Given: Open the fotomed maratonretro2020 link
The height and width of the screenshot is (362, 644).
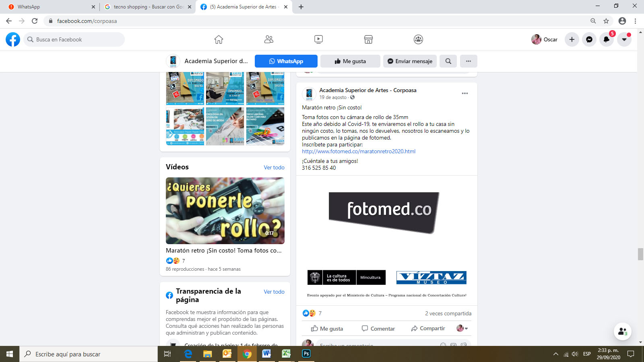Looking at the screenshot, I should [x=359, y=152].
